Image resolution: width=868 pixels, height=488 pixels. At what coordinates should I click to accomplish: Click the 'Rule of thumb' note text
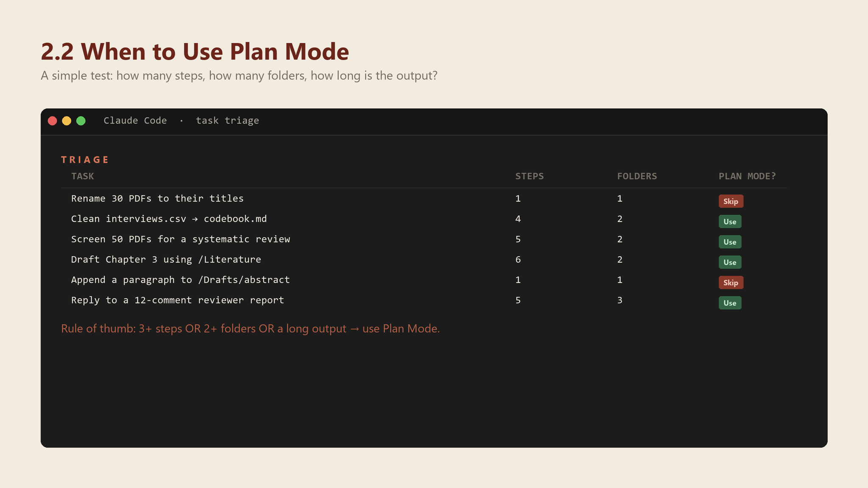pyautogui.click(x=250, y=329)
